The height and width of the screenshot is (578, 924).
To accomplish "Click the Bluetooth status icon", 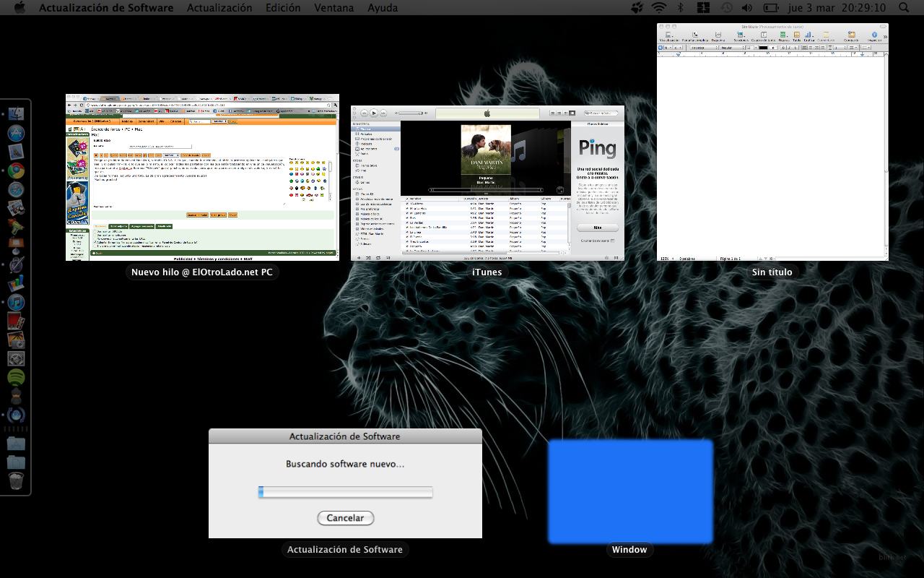I will coord(680,8).
